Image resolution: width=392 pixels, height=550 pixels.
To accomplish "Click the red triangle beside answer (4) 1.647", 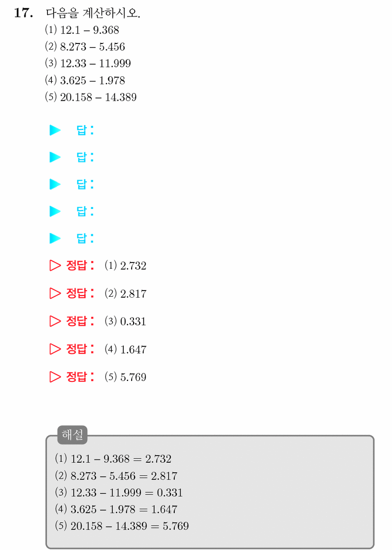I will point(55,349).
